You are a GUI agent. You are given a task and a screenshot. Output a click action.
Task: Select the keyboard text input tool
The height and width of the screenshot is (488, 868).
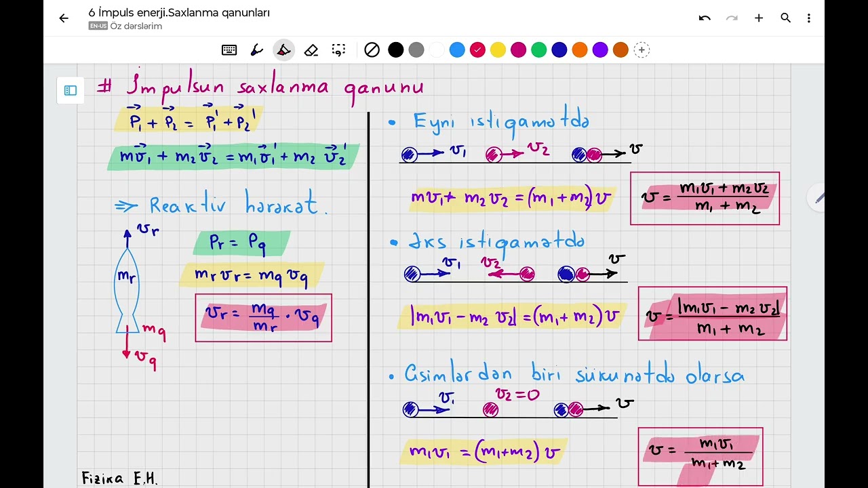pyautogui.click(x=229, y=49)
